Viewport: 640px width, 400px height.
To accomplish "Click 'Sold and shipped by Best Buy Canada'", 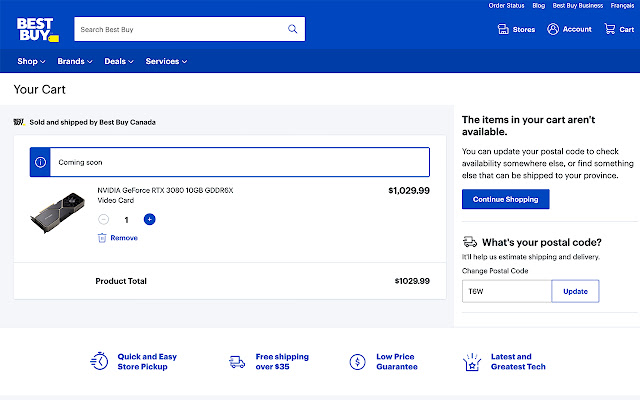I will 92,122.
